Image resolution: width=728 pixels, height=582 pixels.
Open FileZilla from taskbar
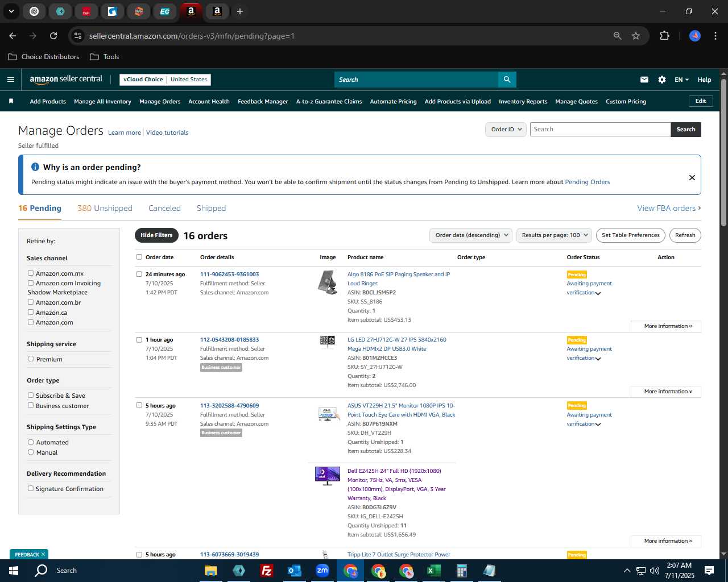coord(266,571)
